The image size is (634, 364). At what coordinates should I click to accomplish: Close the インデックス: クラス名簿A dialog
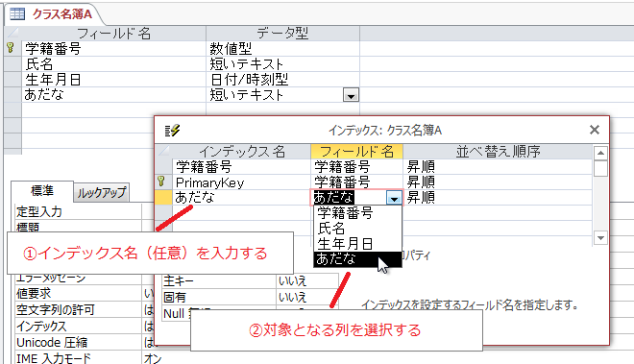pos(595,130)
